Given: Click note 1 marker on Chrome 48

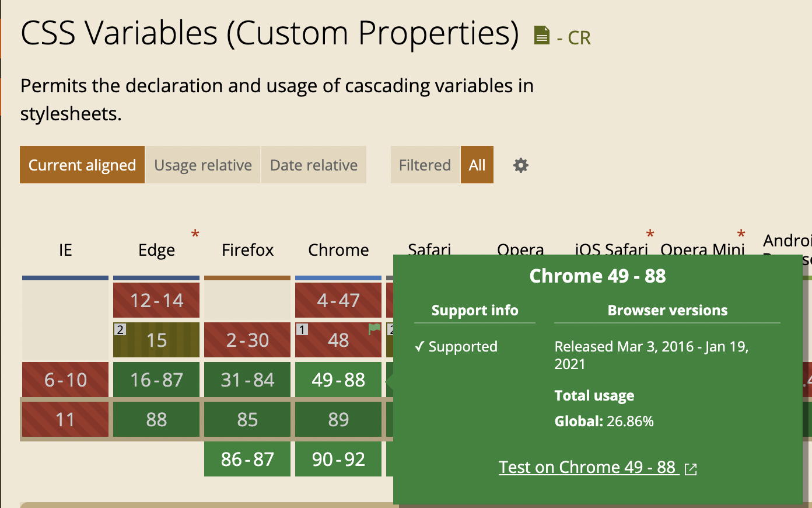Looking at the screenshot, I should click(302, 329).
